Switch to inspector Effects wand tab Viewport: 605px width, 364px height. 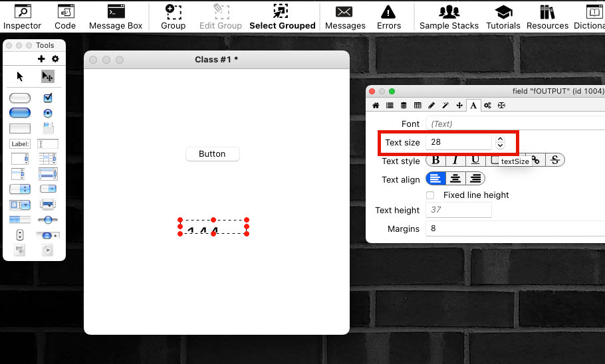445,105
